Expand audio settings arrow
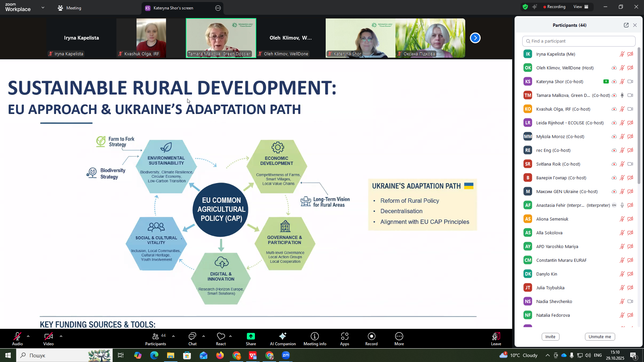The width and height of the screenshot is (644, 362). 28,336
